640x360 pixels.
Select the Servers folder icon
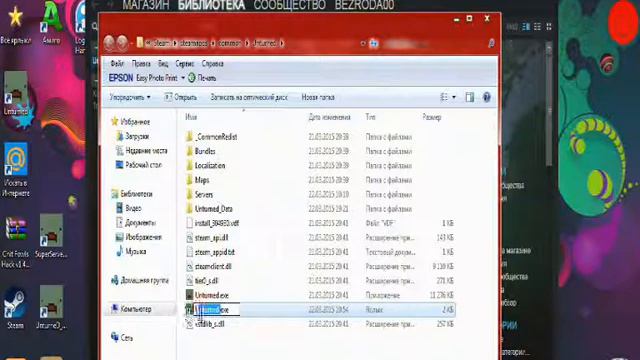tap(189, 194)
